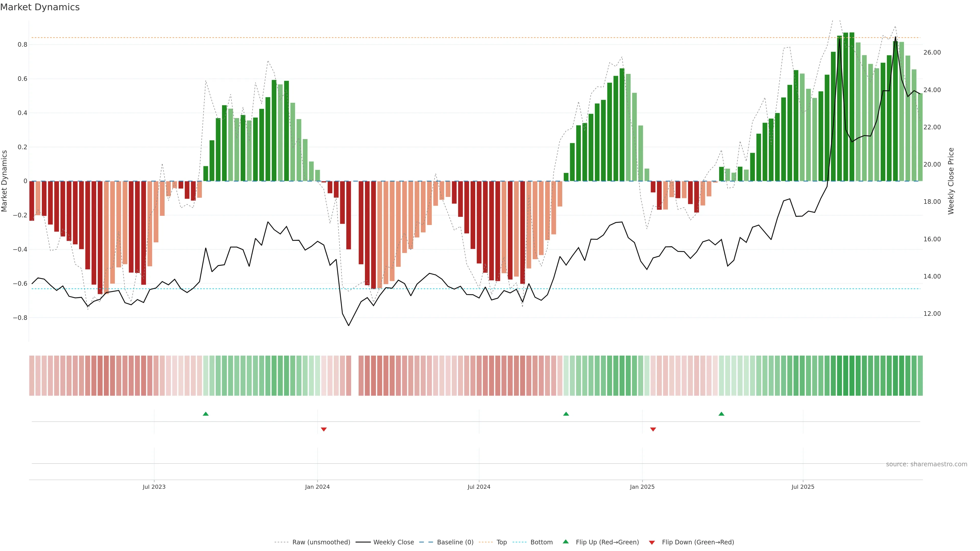Click the Market Dynamics y-axis title
The height and width of the screenshot is (551, 980).
[5, 181]
